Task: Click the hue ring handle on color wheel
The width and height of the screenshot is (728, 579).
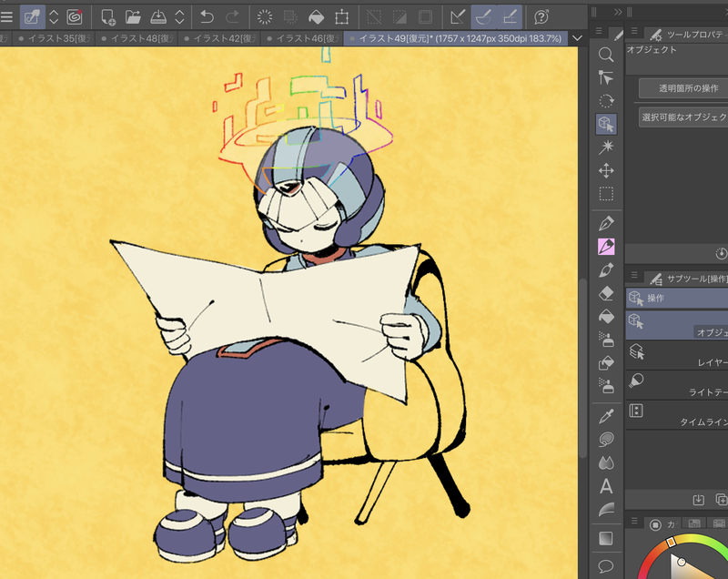Action: coord(671,542)
